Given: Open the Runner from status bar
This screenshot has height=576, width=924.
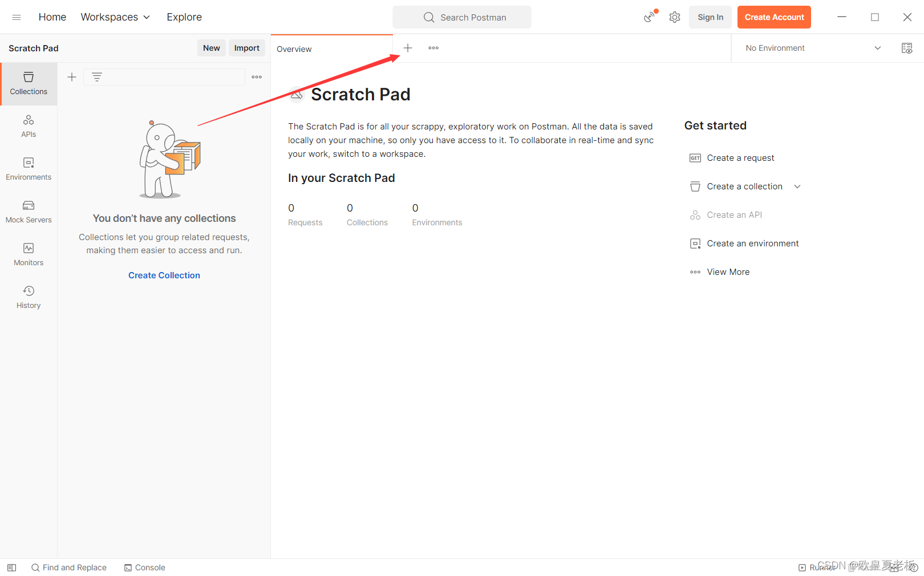Looking at the screenshot, I should 817,567.
